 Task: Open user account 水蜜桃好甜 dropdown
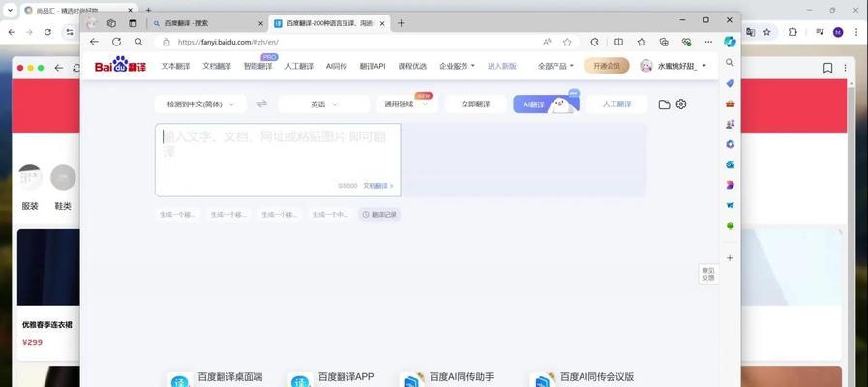click(x=673, y=66)
